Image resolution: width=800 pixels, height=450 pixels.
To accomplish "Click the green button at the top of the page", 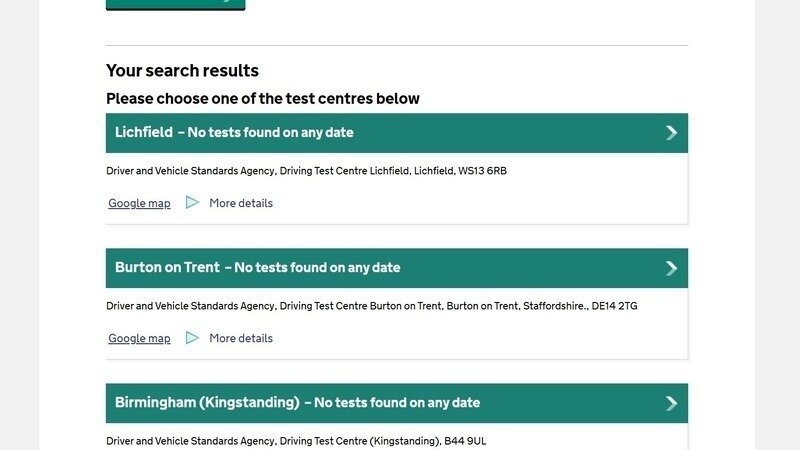I will [175, 4].
